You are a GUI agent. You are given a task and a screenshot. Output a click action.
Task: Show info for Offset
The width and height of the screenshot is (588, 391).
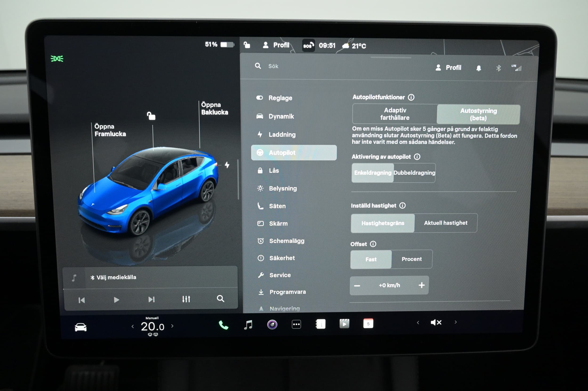coord(373,244)
